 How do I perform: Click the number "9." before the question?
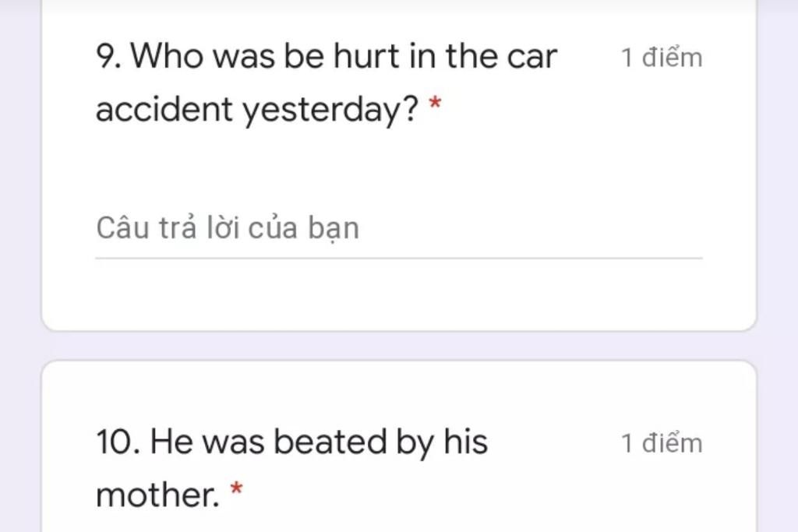(x=109, y=56)
